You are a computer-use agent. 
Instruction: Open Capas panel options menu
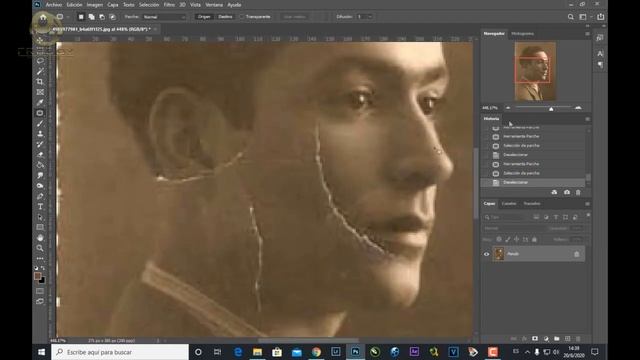587,203
